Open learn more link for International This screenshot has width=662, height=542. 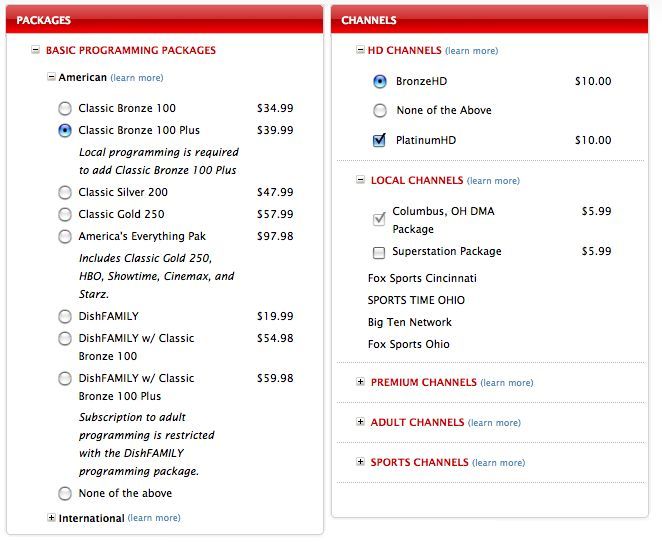pyautogui.click(x=154, y=518)
